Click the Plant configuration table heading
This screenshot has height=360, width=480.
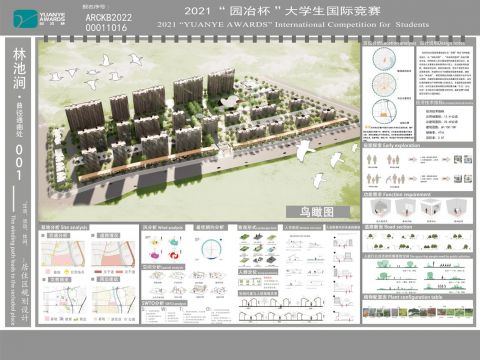tap(403, 297)
